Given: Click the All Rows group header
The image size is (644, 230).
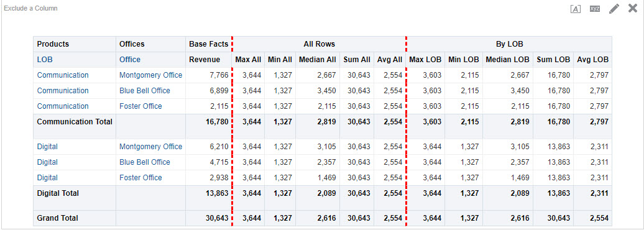Looking at the screenshot, I should pyautogui.click(x=319, y=44).
